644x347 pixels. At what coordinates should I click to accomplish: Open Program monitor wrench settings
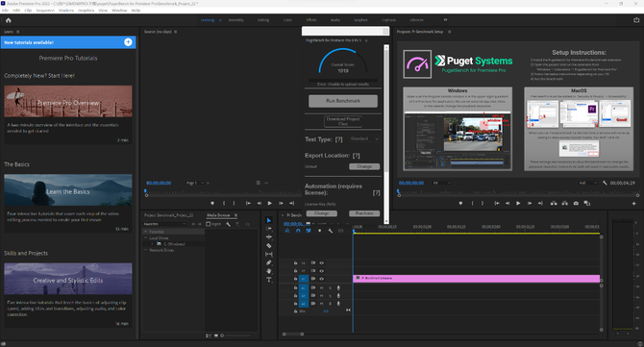click(x=605, y=183)
